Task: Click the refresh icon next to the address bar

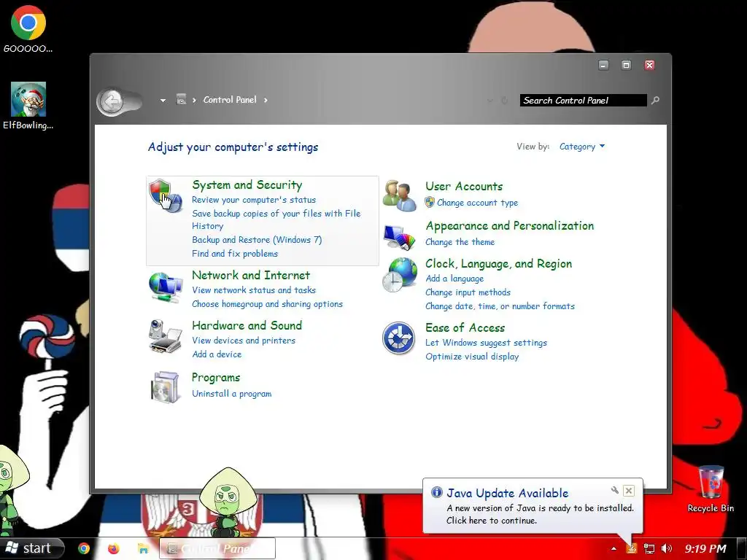Action: pos(505,101)
